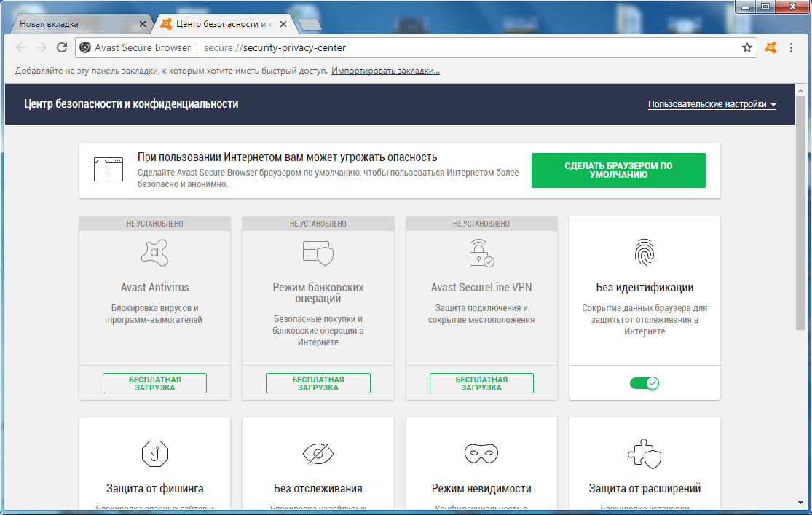
Task: Click the forward navigation arrow
Action: coord(42,47)
